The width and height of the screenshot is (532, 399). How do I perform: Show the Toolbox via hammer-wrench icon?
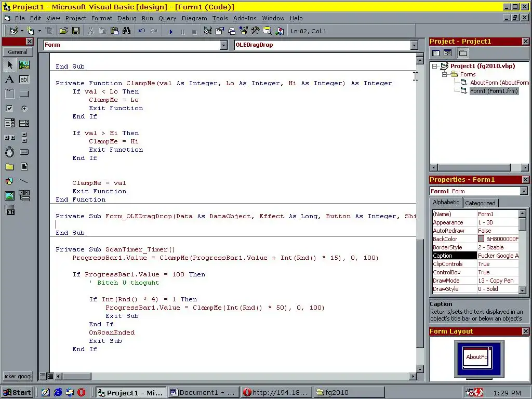[x=255, y=31]
